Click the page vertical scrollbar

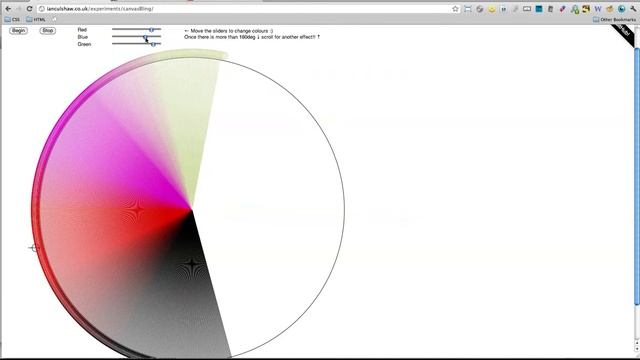pos(637,176)
